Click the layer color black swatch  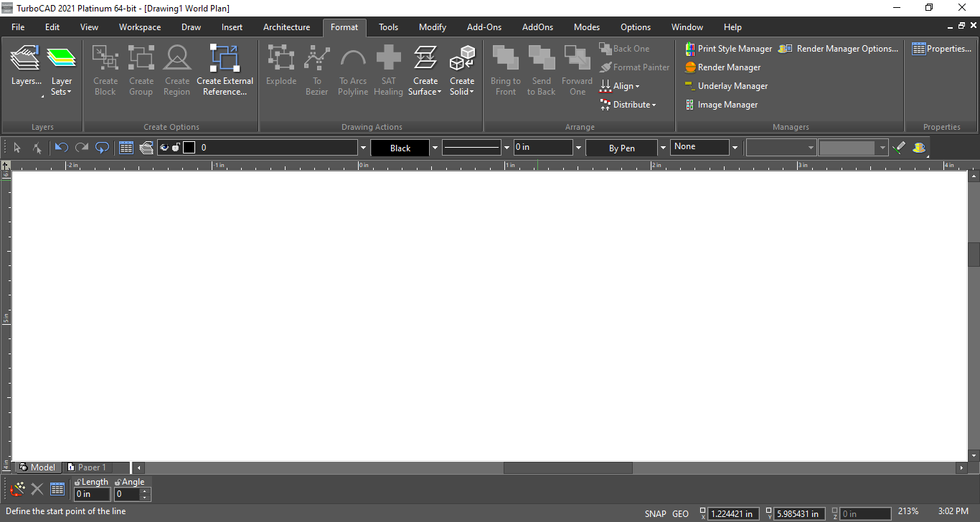click(x=189, y=148)
